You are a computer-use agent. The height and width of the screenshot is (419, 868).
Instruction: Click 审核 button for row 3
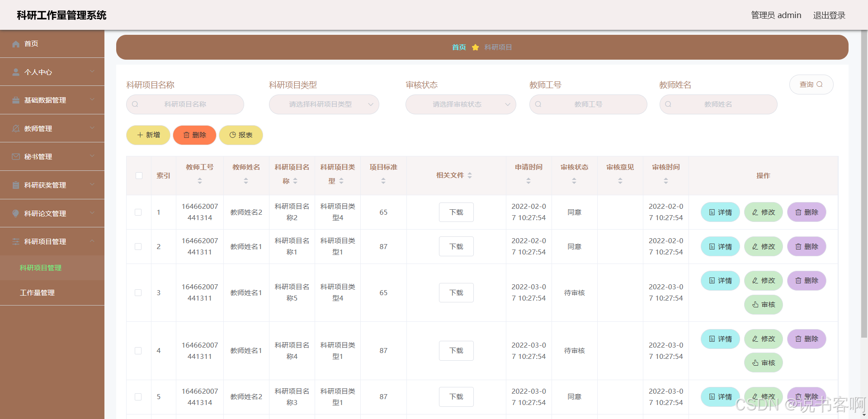[x=764, y=305]
